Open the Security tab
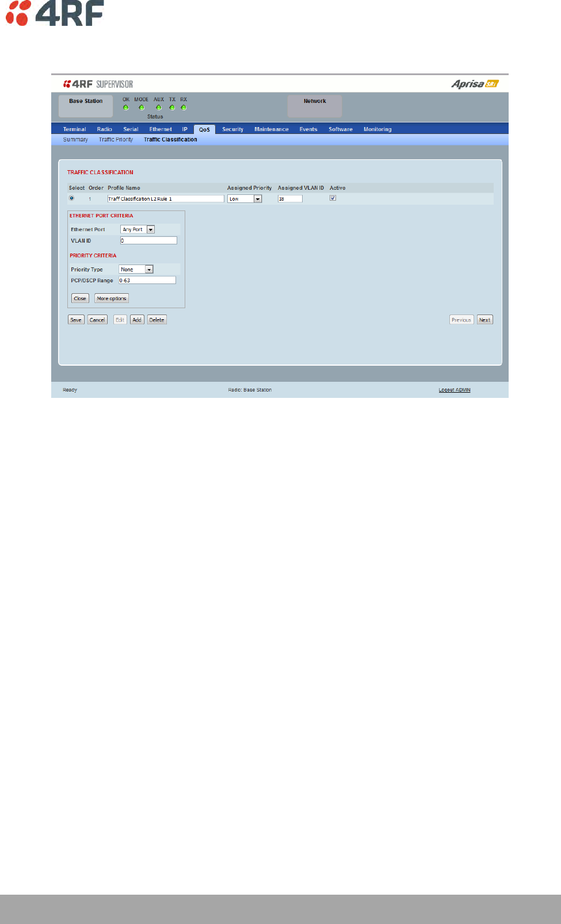Screen dimensions: 561x924 (x=233, y=129)
